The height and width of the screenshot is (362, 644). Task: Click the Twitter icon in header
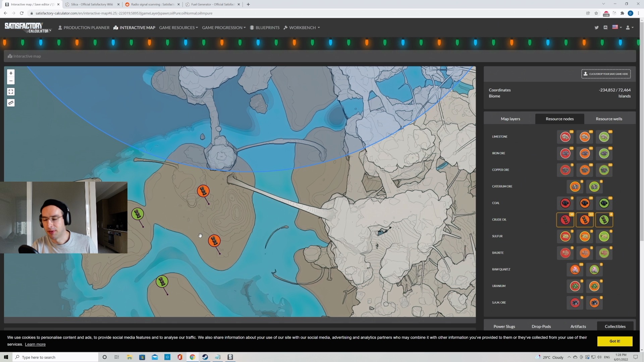pyautogui.click(x=596, y=27)
